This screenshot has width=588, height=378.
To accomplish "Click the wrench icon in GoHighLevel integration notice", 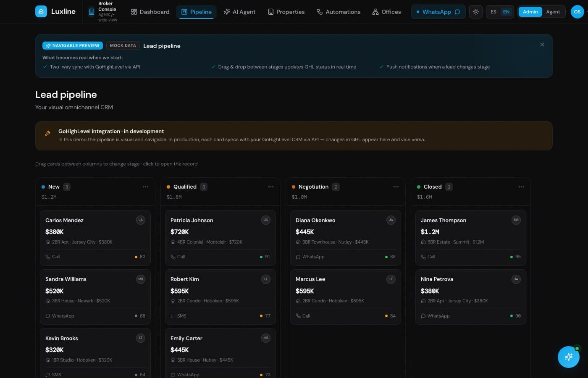I will pos(47,134).
